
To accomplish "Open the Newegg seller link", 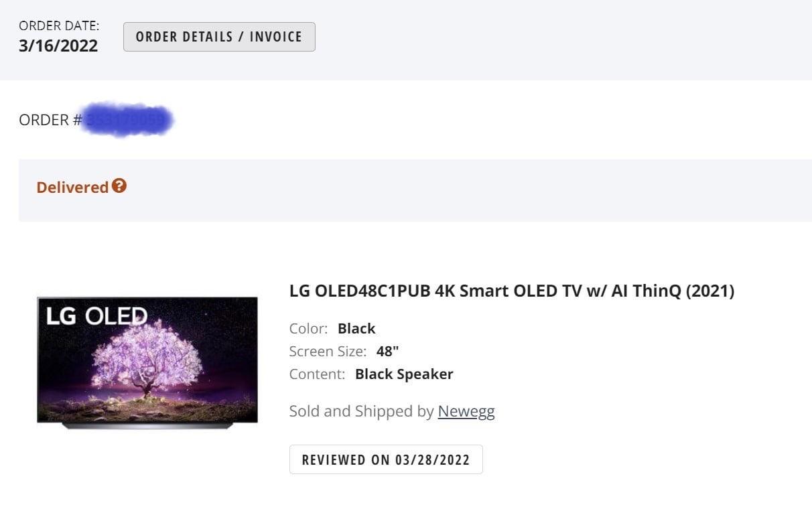I will [466, 411].
